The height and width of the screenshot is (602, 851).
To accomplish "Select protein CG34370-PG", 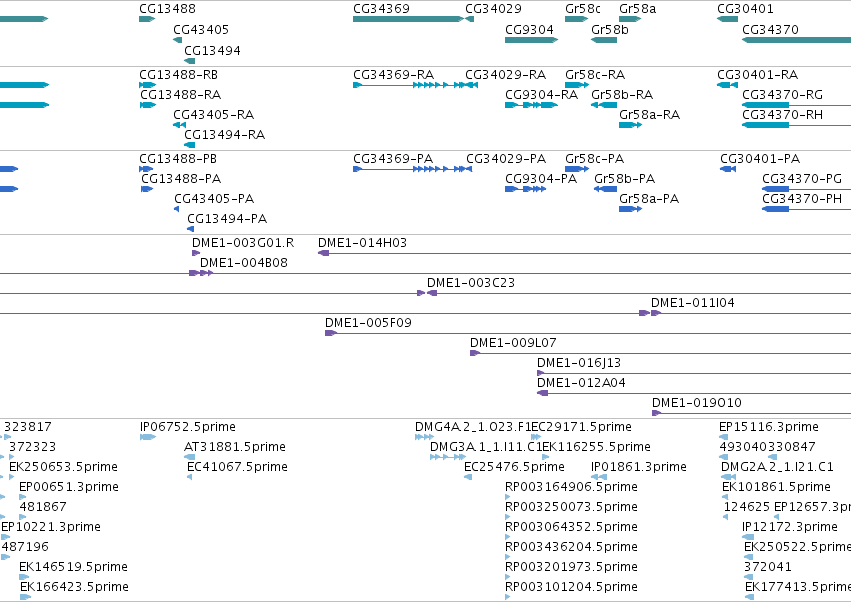I will click(802, 179).
